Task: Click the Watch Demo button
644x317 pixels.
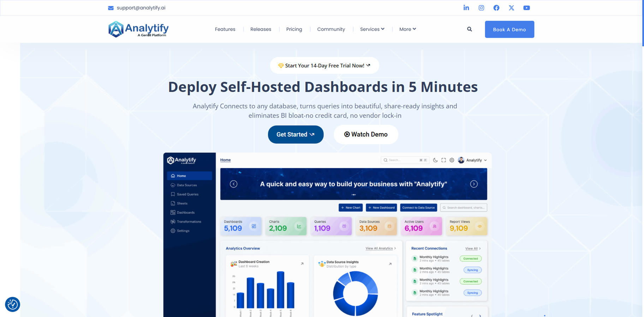Action: tap(366, 134)
